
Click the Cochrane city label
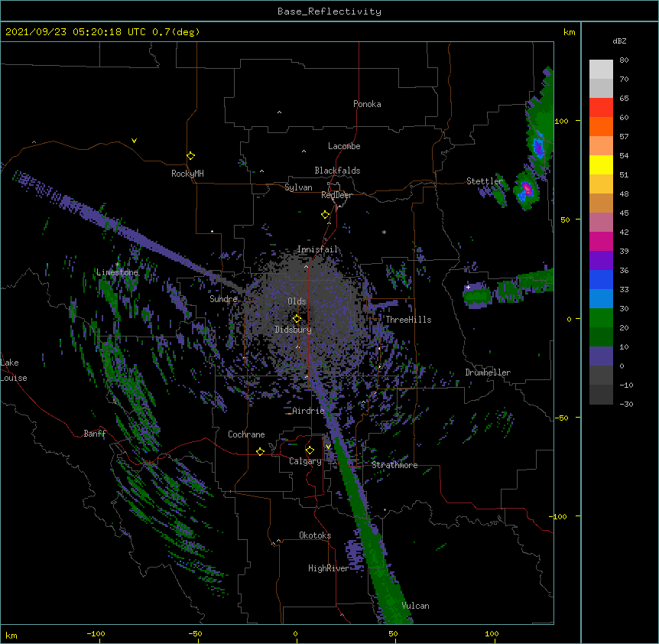246,434
